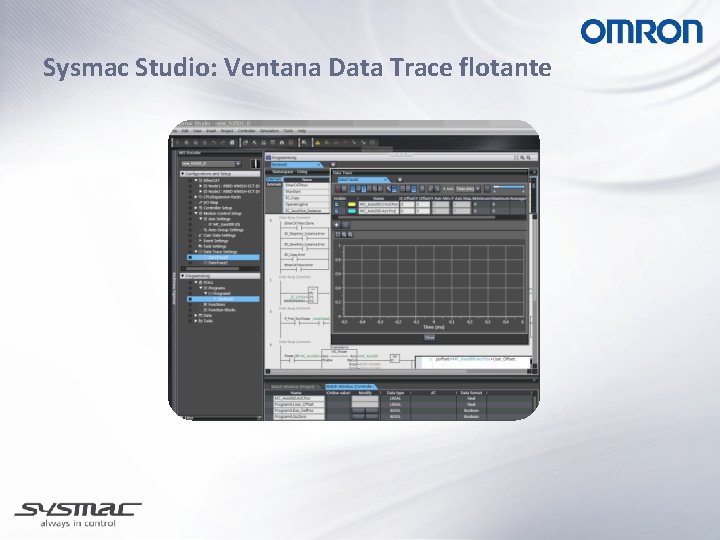This screenshot has height=540, width=720.
Task: Open the View menu
Action: [x=197, y=131]
